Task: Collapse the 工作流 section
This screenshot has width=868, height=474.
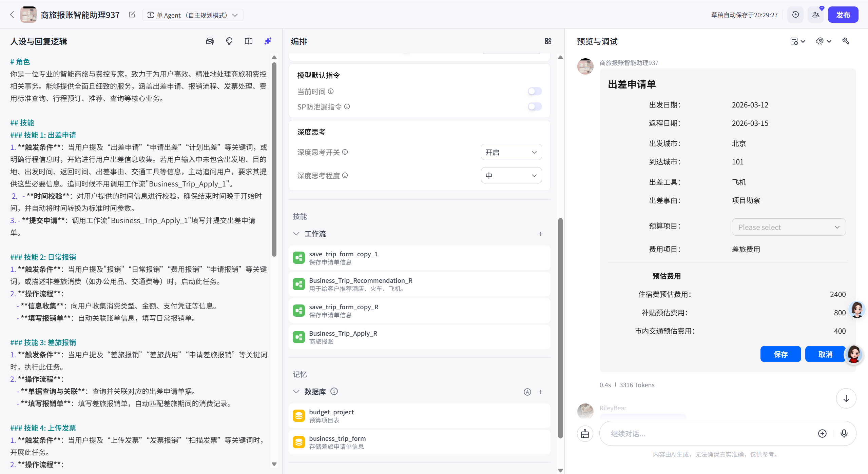Action: coord(296,234)
